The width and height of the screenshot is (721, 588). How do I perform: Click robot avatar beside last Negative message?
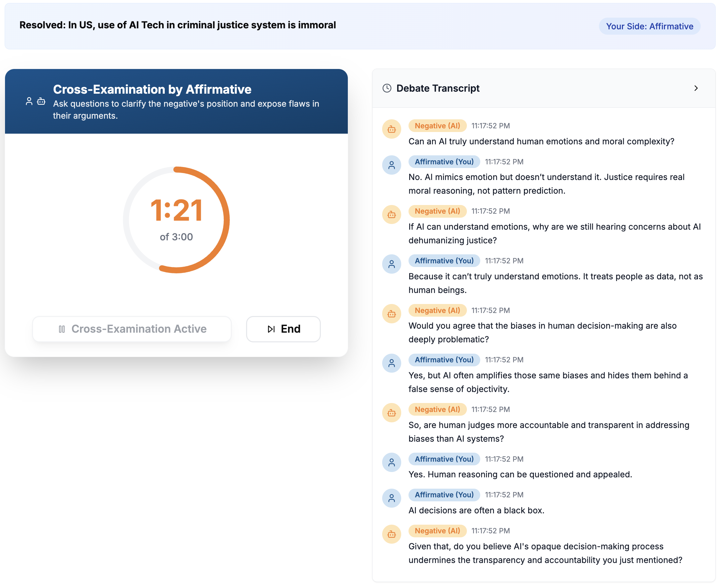point(392,534)
